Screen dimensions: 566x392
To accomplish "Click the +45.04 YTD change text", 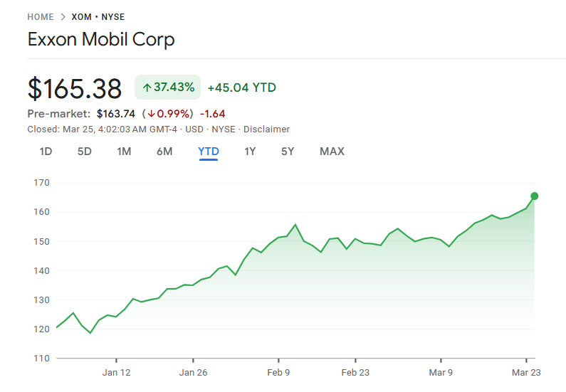I will pos(241,88).
